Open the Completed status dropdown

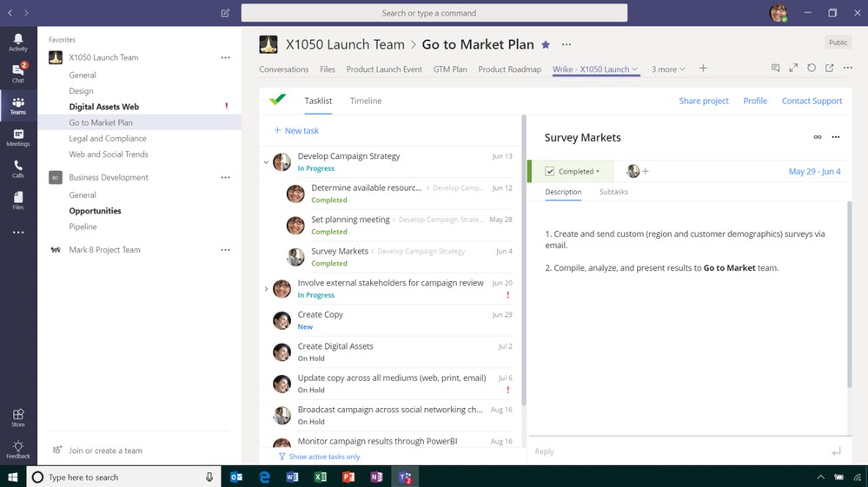click(x=579, y=171)
